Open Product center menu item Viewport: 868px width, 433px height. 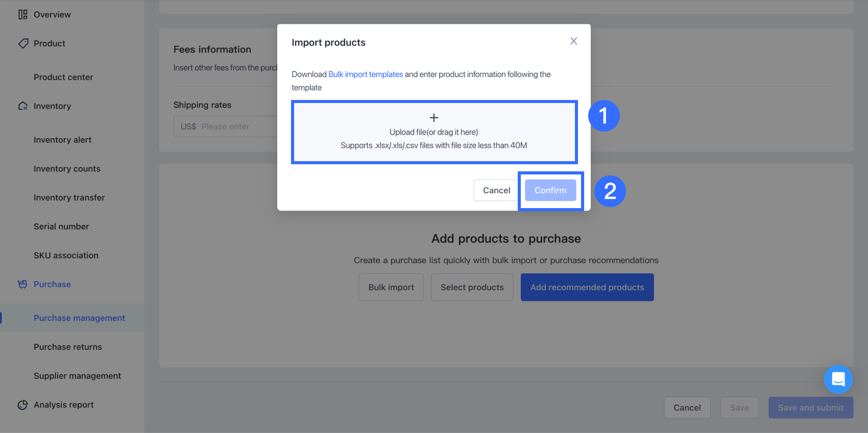[63, 77]
